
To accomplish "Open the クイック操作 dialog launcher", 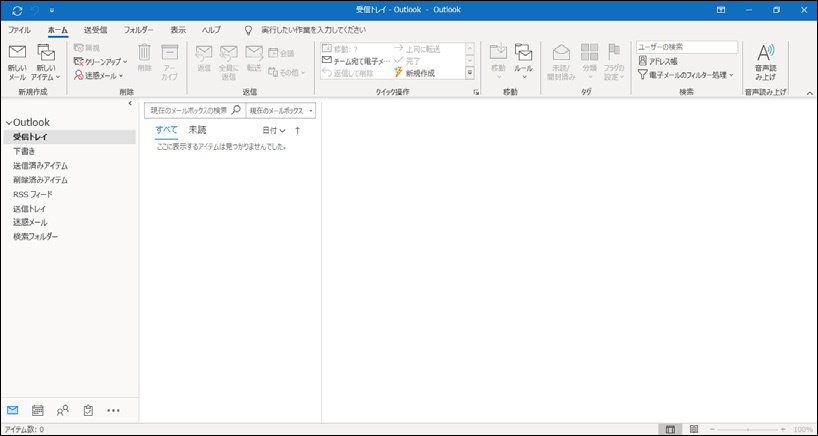I will pos(476,92).
